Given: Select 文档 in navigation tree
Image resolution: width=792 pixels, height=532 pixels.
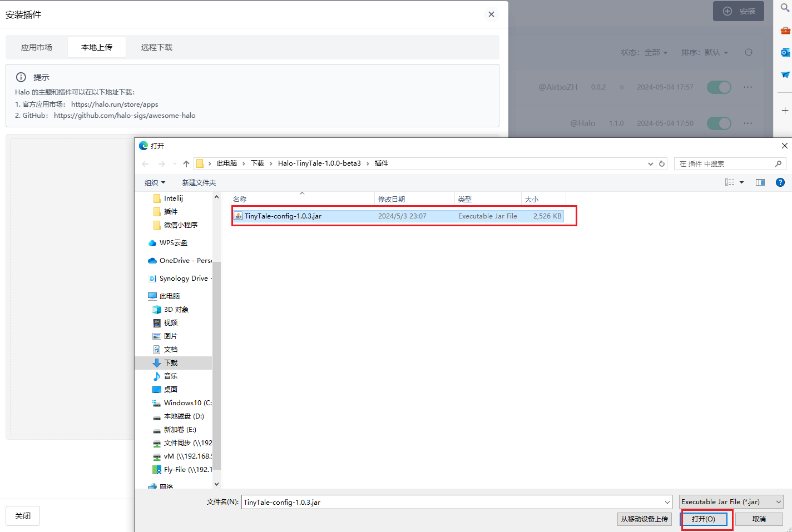Looking at the screenshot, I should 171,350.
